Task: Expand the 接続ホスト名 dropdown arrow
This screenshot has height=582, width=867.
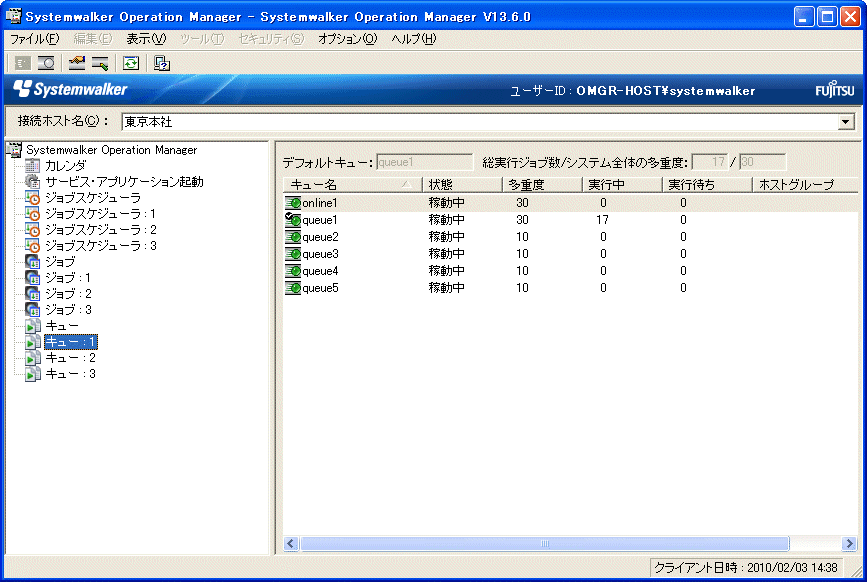Action: (x=845, y=122)
